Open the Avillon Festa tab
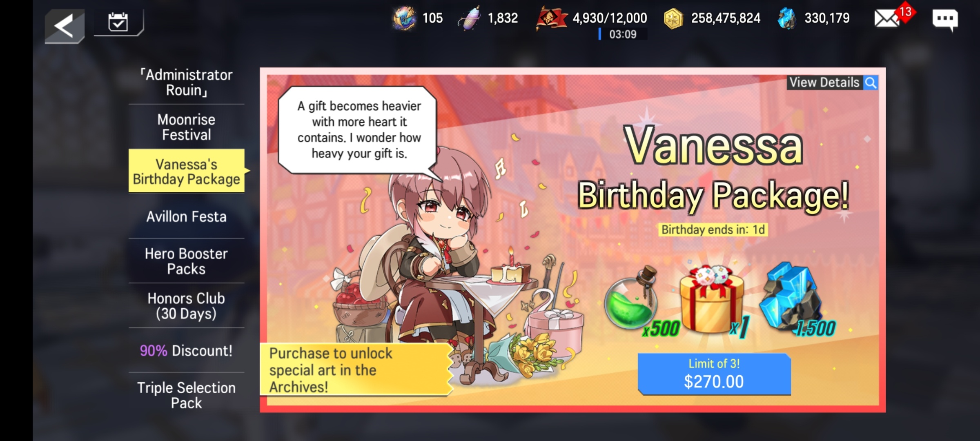This screenshot has width=980, height=441. [x=187, y=216]
